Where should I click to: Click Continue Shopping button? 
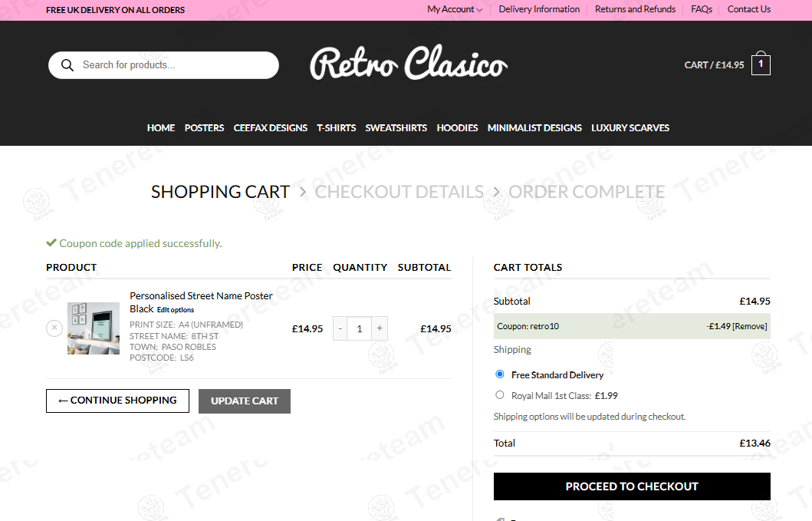pyautogui.click(x=117, y=401)
